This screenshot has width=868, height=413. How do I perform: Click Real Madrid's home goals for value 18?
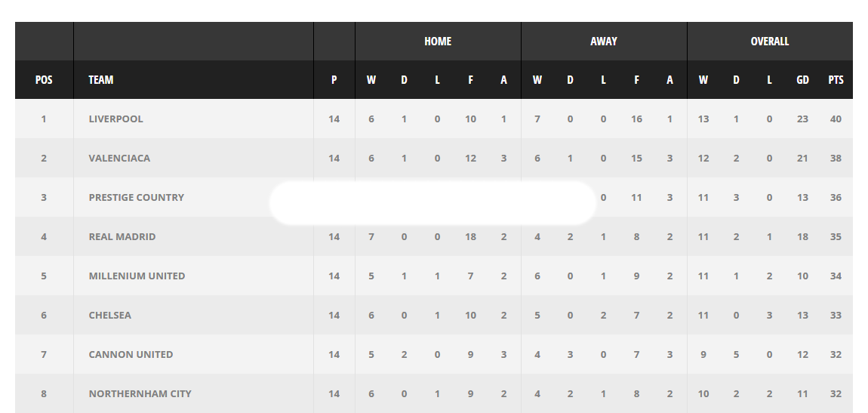[x=470, y=236]
